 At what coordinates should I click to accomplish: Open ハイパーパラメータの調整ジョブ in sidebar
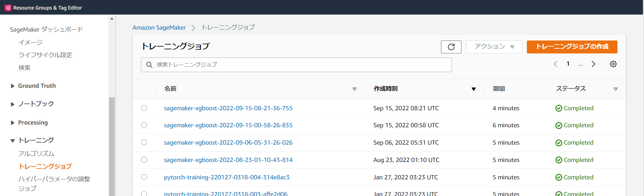tap(54, 183)
